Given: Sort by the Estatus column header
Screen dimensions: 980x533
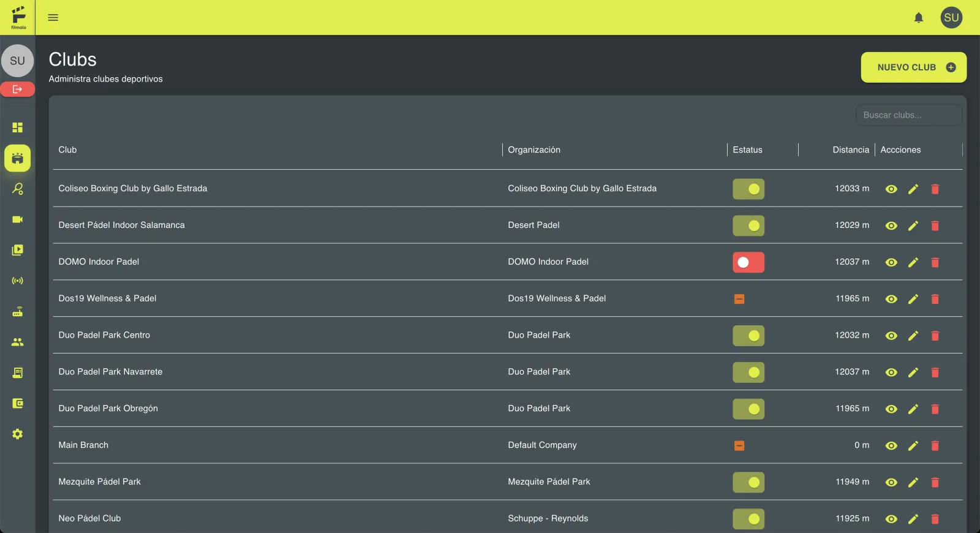Looking at the screenshot, I should [x=747, y=150].
